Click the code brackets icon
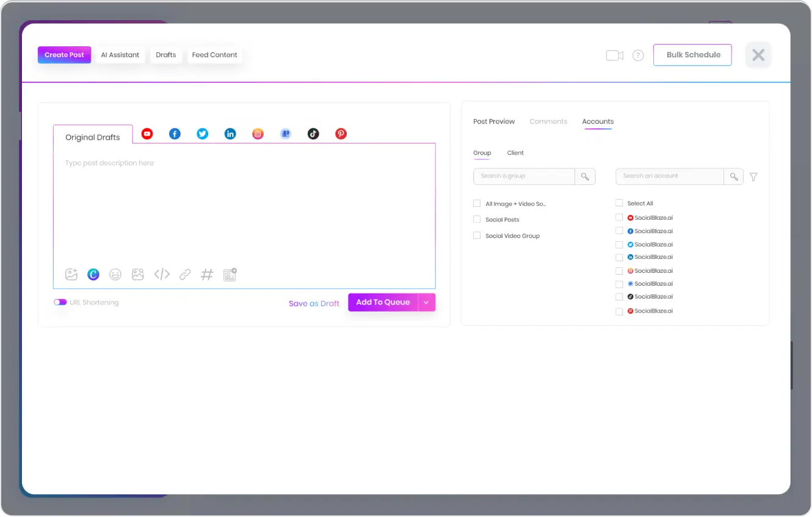The width and height of the screenshot is (812, 517). pos(162,275)
